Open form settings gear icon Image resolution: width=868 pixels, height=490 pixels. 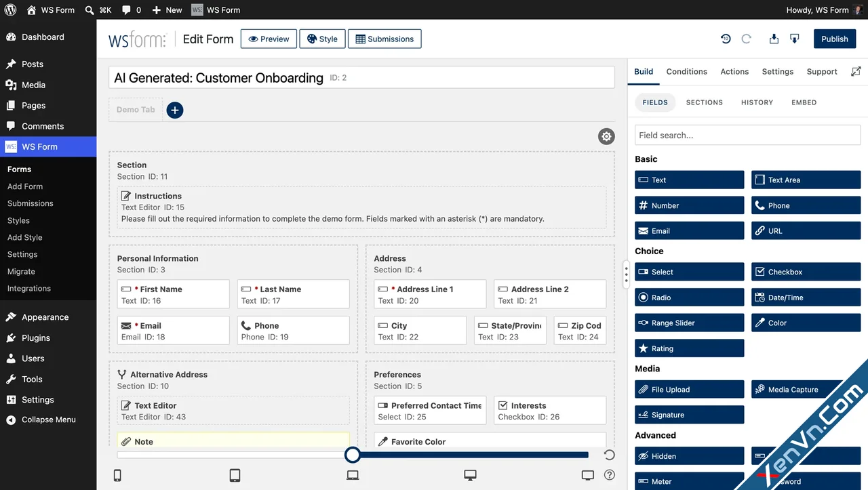(606, 136)
